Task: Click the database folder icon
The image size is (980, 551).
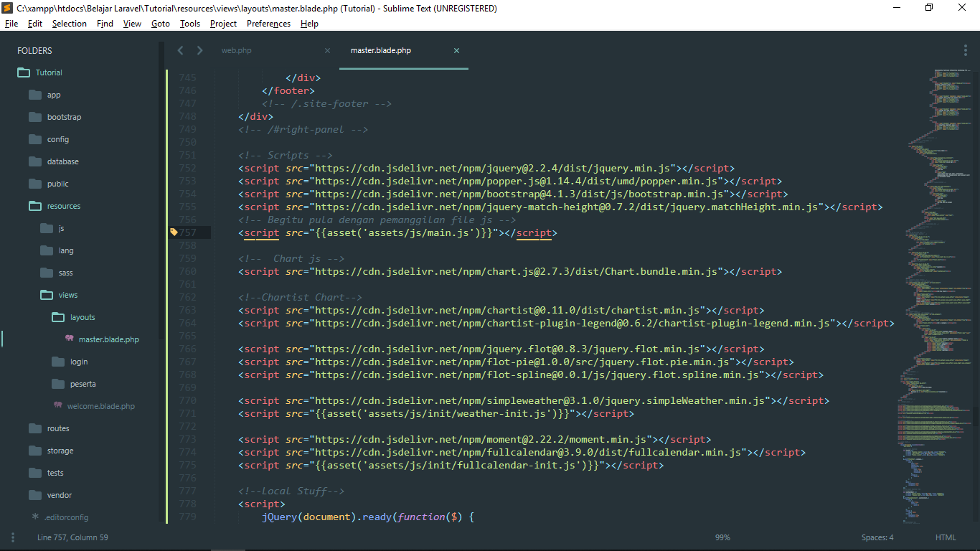Action: tap(35, 161)
